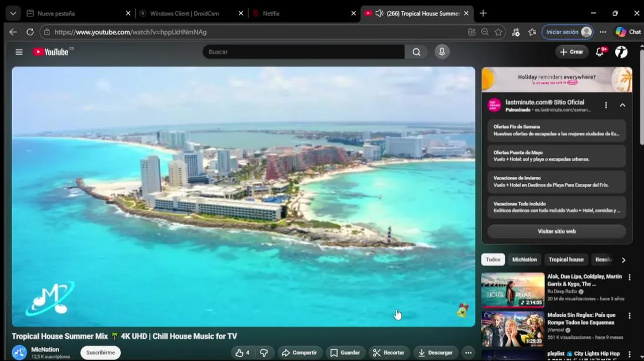Select the Tropical house filter chip
644x361 pixels.
pyautogui.click(x=566, y=260)
